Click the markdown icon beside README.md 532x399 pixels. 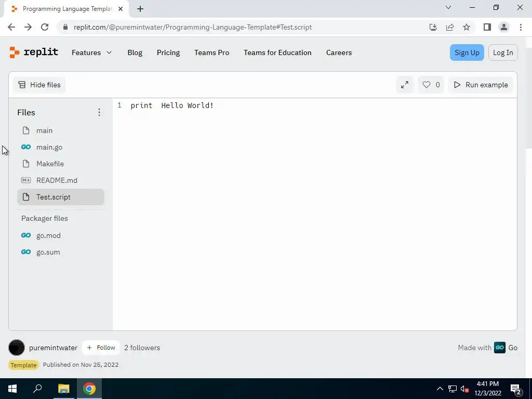click(26, 180)
